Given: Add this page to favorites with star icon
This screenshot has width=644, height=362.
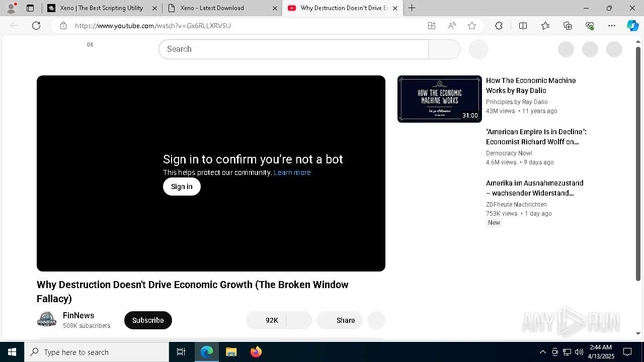Looking at the screenshot, I should [x=472, y=26].
